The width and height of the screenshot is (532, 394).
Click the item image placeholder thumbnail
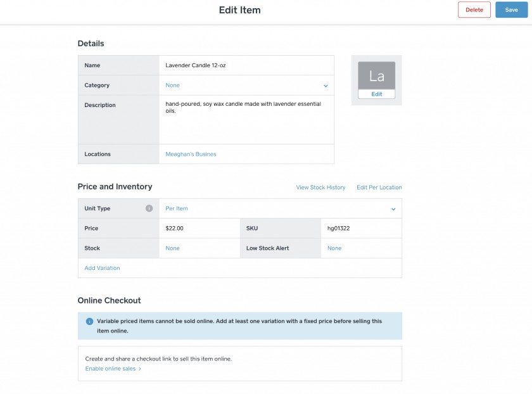(376, 76)
